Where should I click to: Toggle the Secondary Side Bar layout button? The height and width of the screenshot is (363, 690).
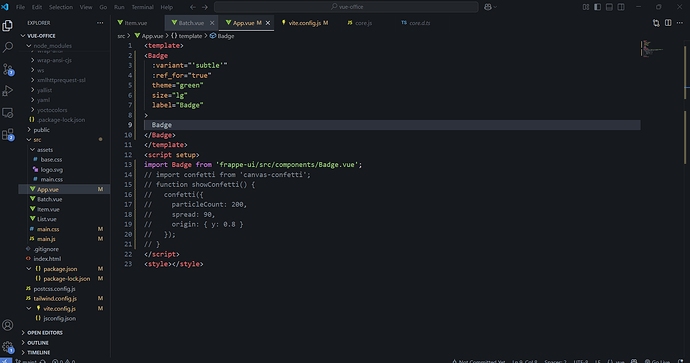pyautogui.click(x=621, y=7)
